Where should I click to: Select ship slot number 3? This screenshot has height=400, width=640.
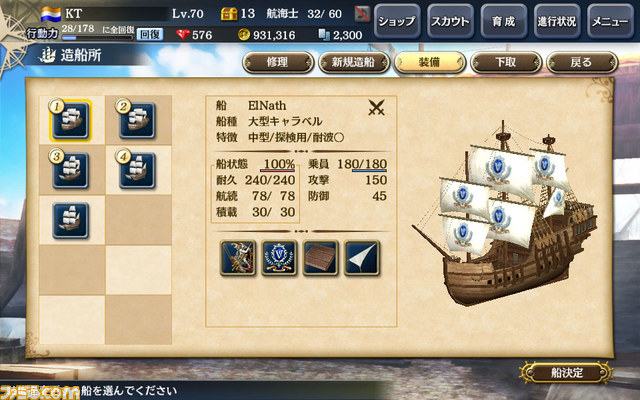pos(70,170)
